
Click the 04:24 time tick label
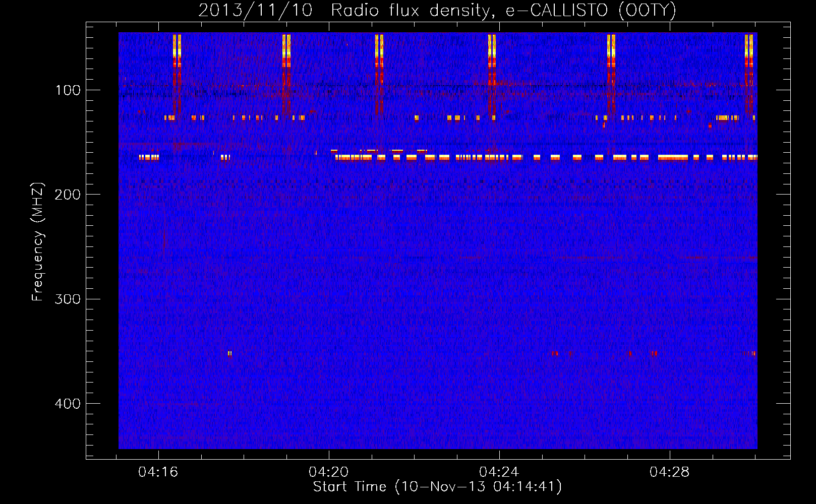pos(499,472)
